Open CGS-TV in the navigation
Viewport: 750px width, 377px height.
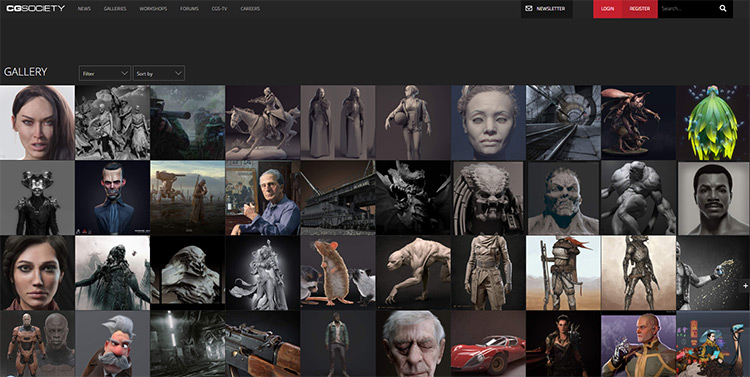[220, 9]
